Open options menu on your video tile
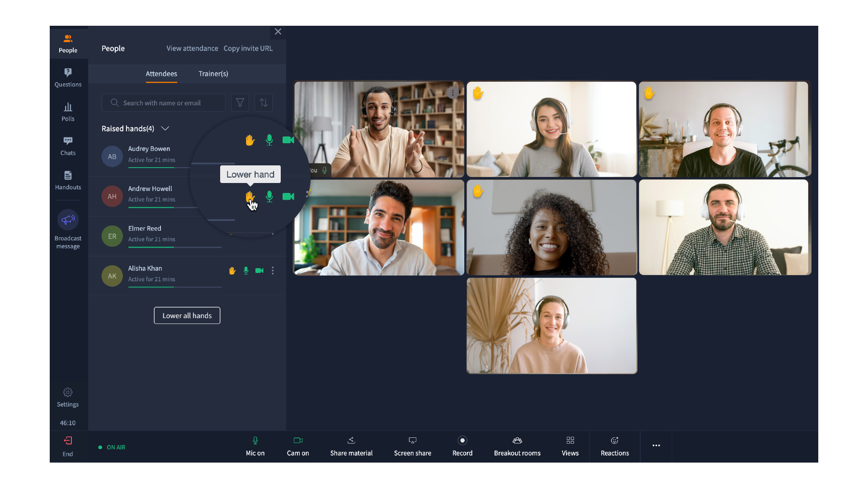 (x=453, y=93)
